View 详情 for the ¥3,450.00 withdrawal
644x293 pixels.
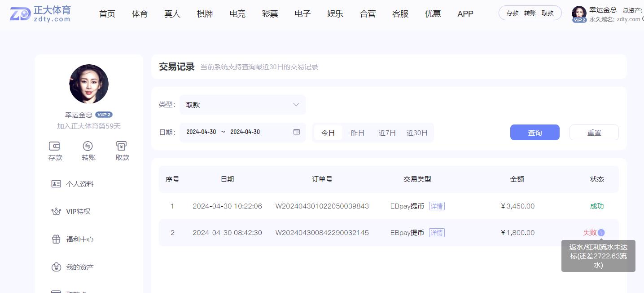click(x=437, y=206)
